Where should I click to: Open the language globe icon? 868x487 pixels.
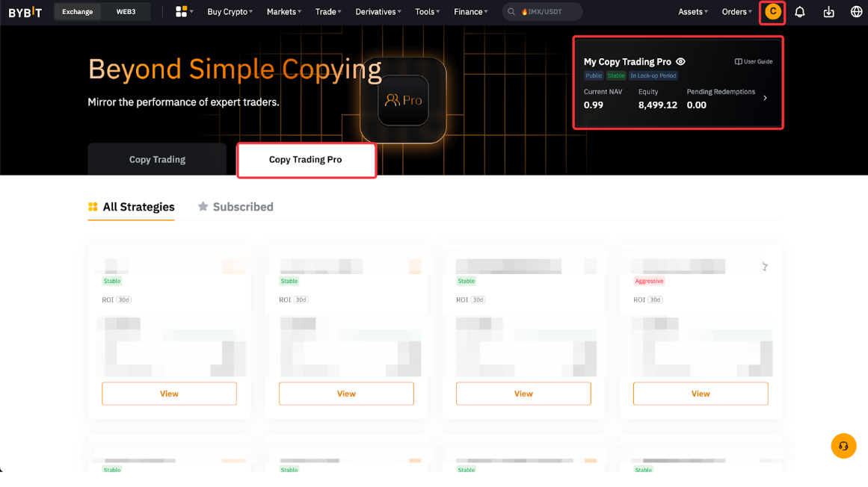(x=856, y=12)
